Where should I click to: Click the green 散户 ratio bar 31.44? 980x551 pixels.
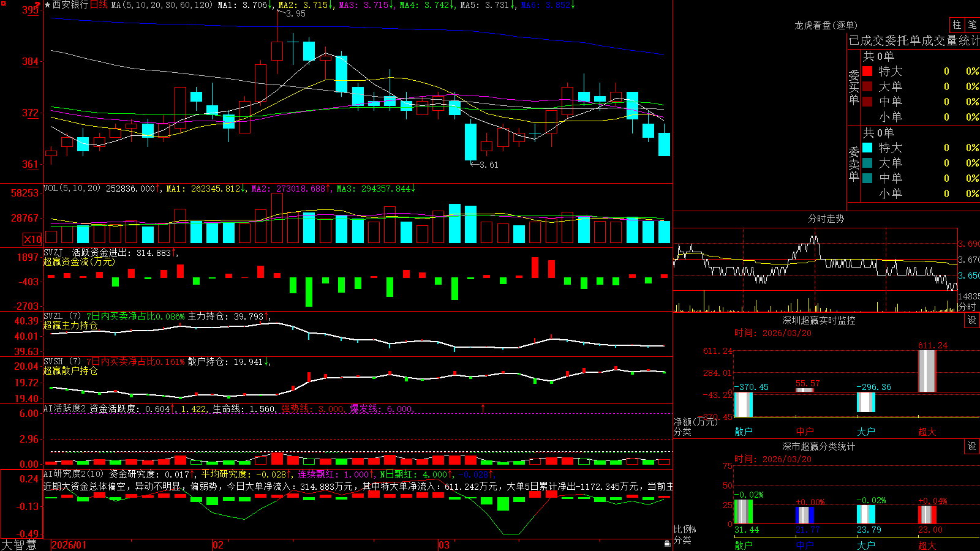coord(744,512)
